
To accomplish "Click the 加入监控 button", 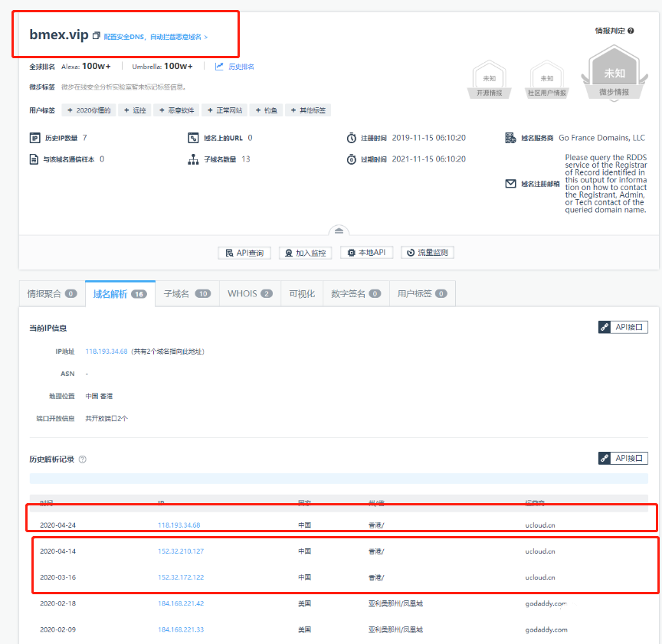I will coord(305,253).
